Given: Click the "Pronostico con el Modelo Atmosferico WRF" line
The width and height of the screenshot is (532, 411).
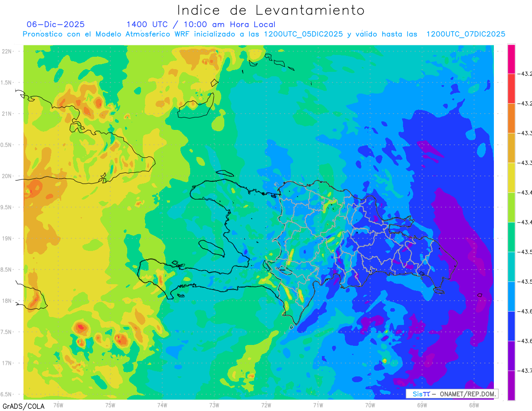Looking at the screenshot, I should [x=264, y=34].
